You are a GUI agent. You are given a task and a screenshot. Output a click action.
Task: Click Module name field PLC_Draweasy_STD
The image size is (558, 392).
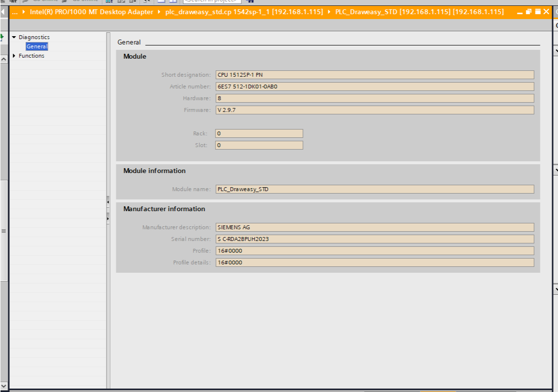[375, 189]
